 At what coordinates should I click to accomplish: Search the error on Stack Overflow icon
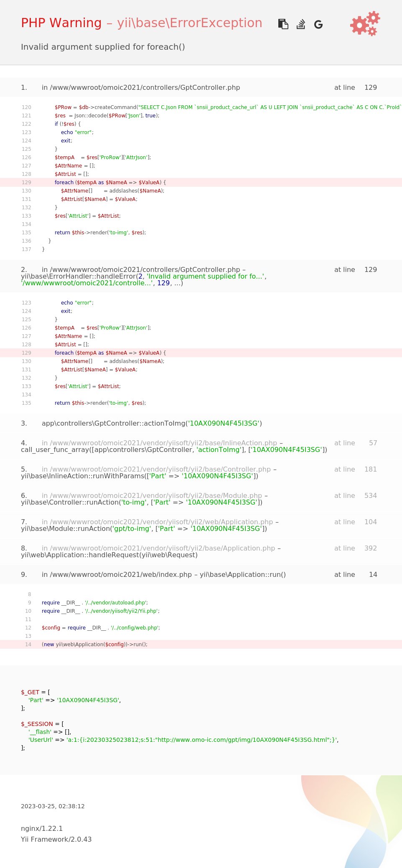pos(300,24)
